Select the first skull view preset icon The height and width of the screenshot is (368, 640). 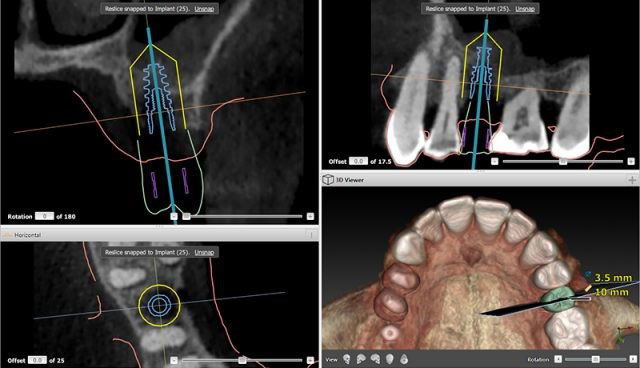click(x=347, y=359)
